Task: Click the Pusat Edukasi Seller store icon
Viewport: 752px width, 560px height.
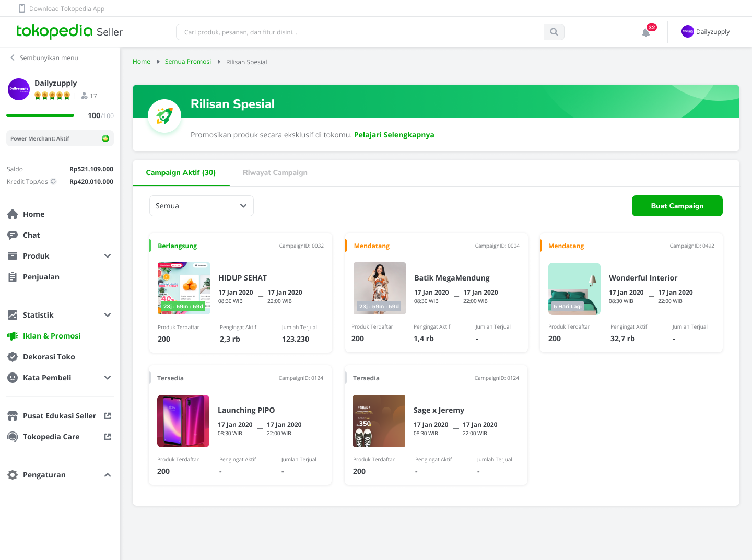Action: point(13,416)
